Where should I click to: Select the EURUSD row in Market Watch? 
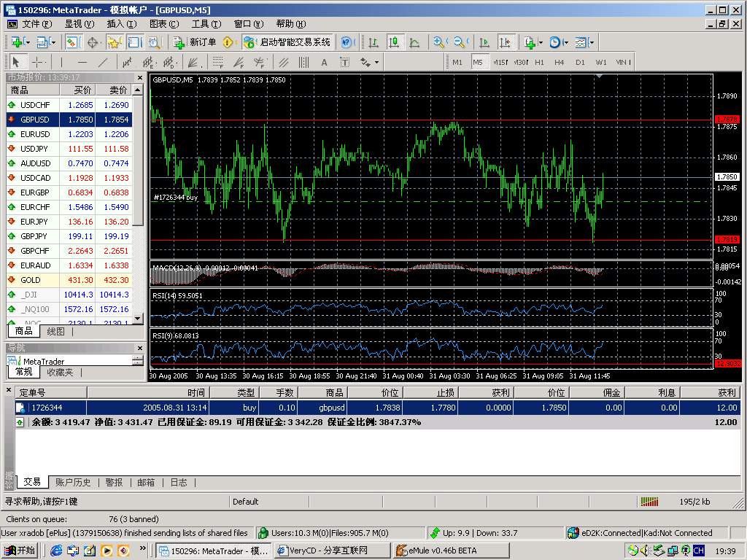(x=69, y=134)
